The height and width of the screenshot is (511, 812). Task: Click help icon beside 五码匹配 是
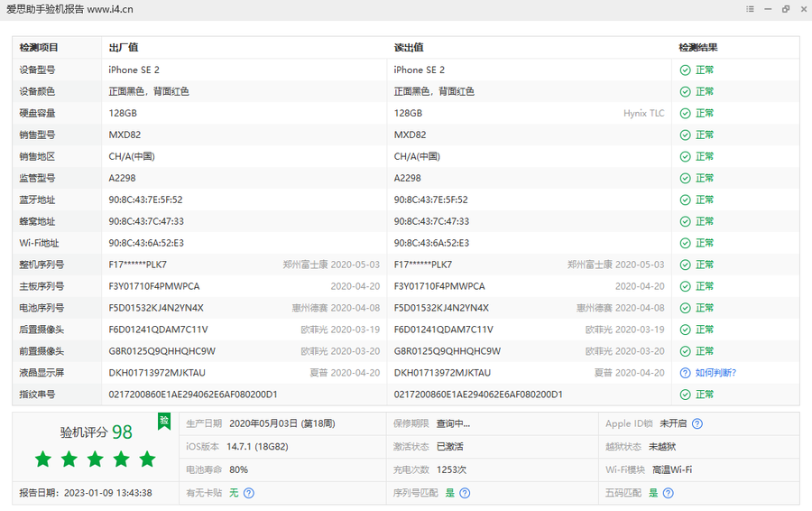669,493
